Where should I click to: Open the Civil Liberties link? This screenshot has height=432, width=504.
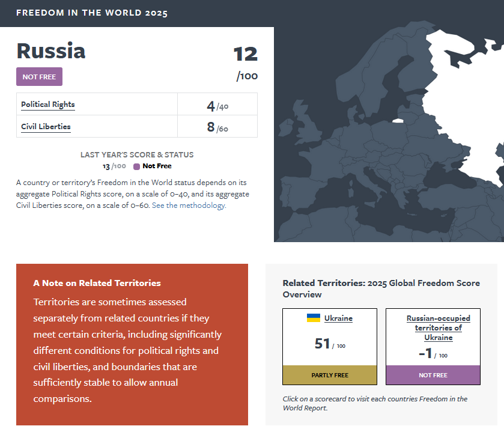pyautogui.click(x=46, y=127)
